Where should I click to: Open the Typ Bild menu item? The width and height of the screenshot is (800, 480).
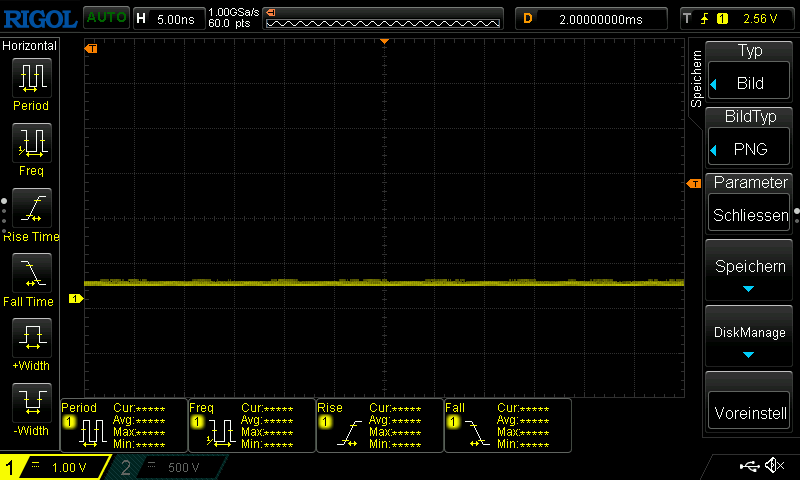(749, 74)
